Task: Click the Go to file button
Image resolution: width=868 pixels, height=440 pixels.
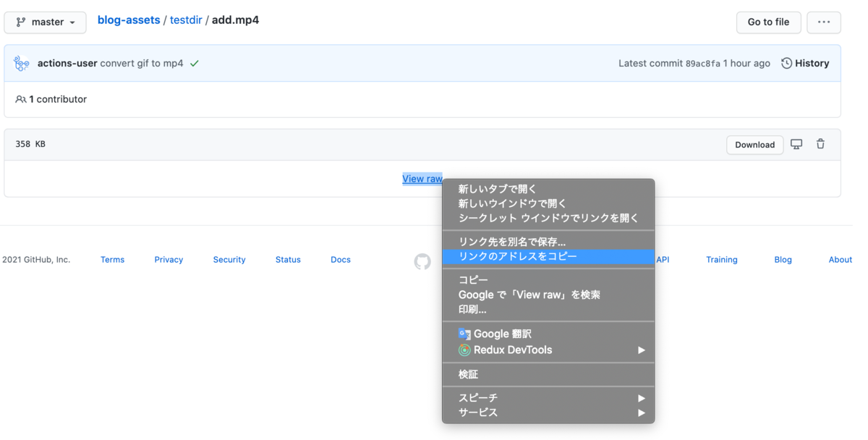Action: click(768, 22)
